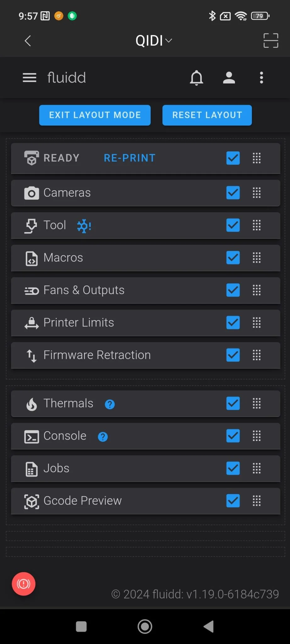This screenshot has height=644, width=290.
Task: Go back with the top-left arrow
Action: (28, 41)
